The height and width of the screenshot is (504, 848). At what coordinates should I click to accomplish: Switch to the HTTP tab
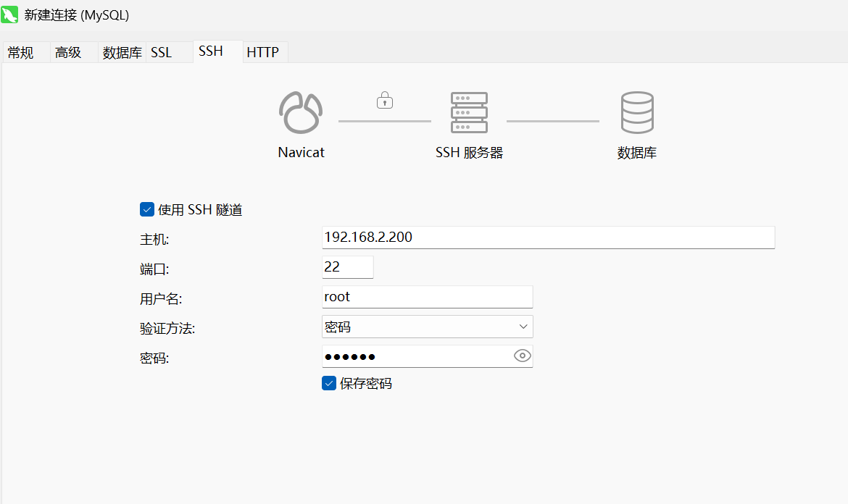265,52
